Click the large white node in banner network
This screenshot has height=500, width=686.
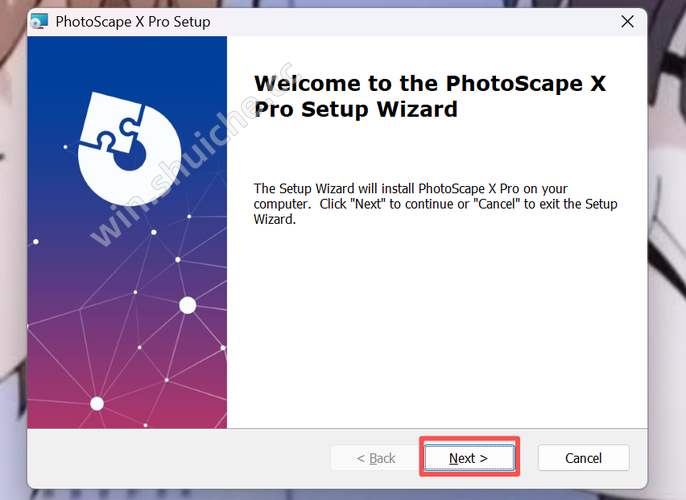pyautogui.click(x=187, y=305)
